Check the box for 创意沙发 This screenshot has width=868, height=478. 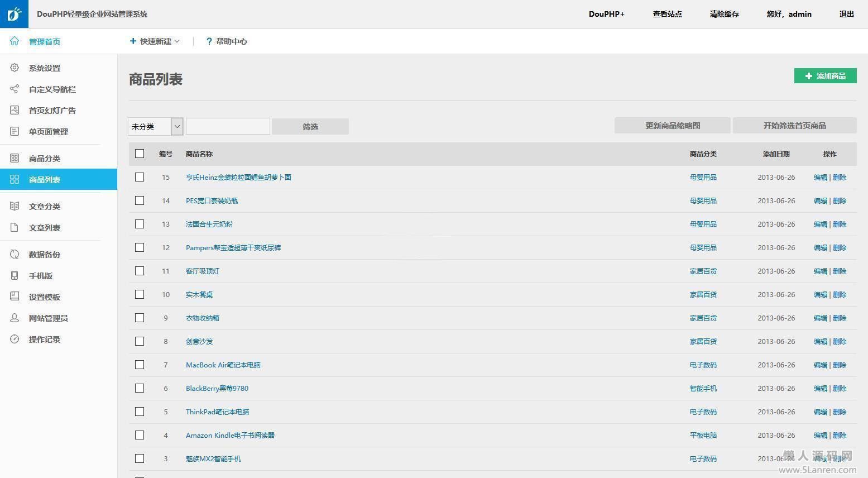click(x=140, y=341)
